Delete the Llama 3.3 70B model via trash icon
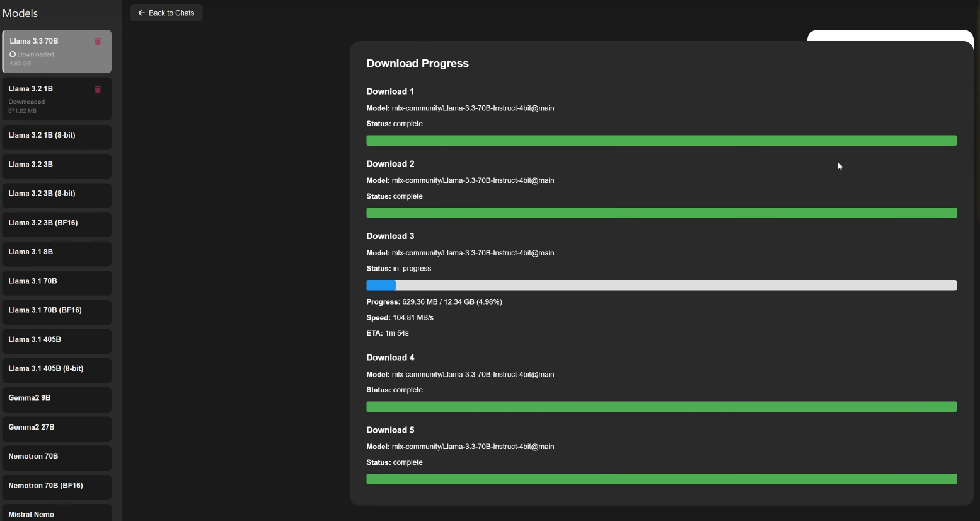 (x=98, y=42)
